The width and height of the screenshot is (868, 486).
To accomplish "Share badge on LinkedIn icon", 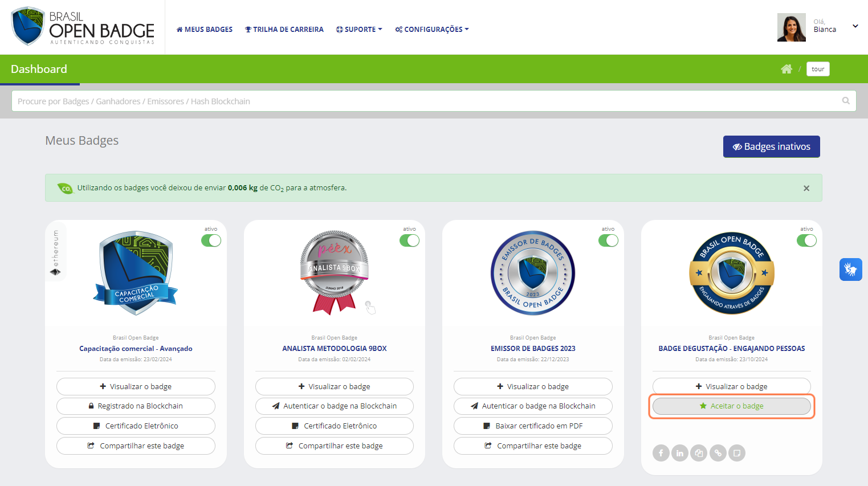I will coord(680,453).
